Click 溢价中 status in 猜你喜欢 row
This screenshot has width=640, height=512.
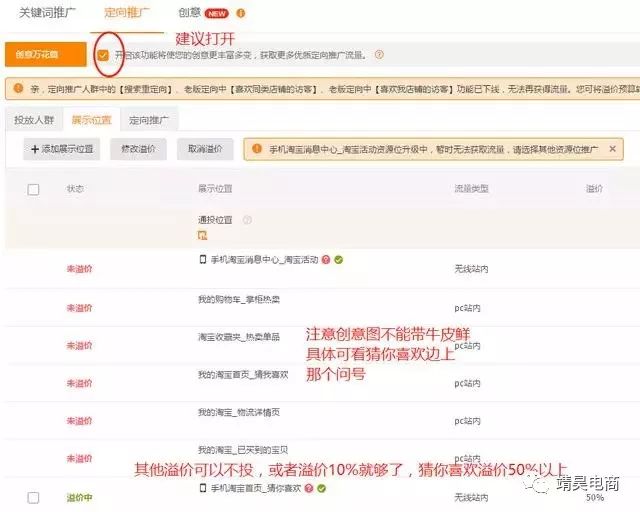pos(80,497)
